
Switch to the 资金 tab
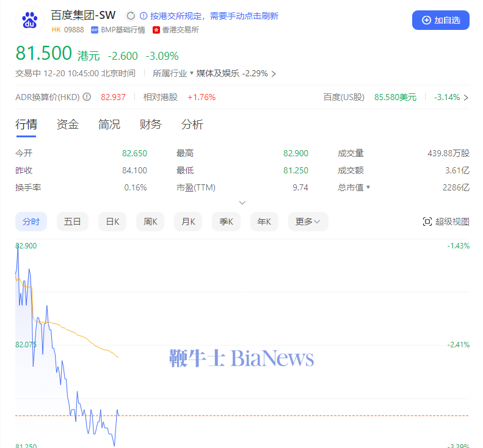pos(68,125)
